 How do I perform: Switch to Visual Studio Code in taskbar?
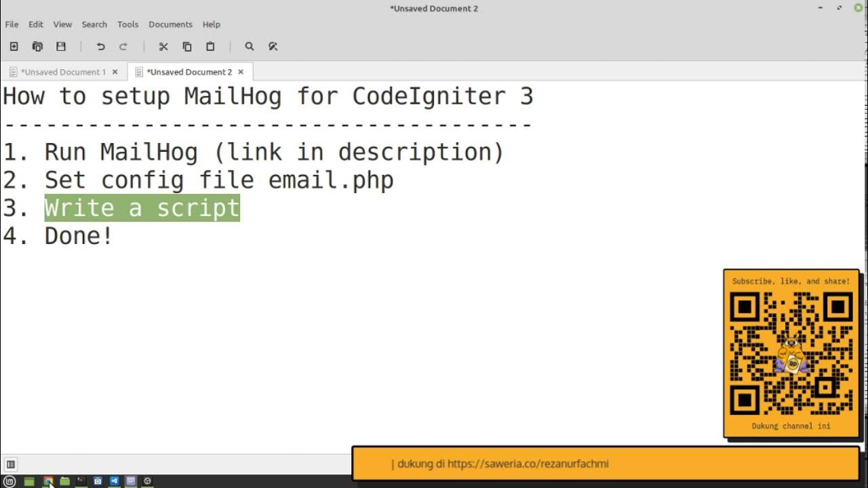[x=114, y=481]
